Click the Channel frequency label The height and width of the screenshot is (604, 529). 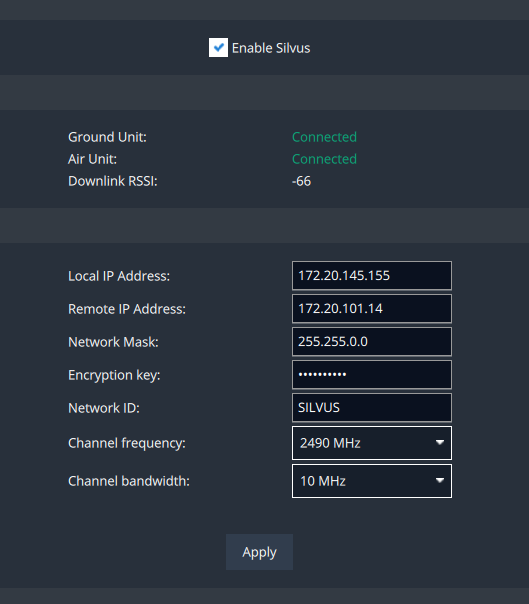click(x=127, y=443)
